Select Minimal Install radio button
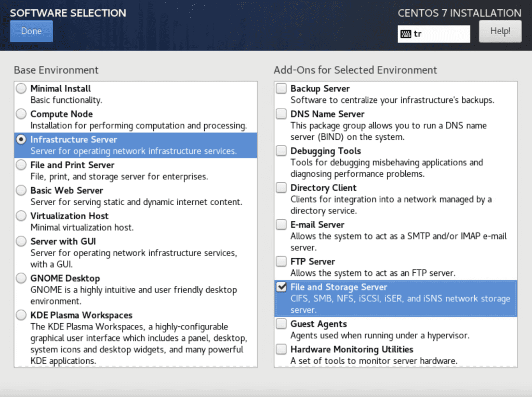Screen dimensions: 532x397 coord(21,88)
